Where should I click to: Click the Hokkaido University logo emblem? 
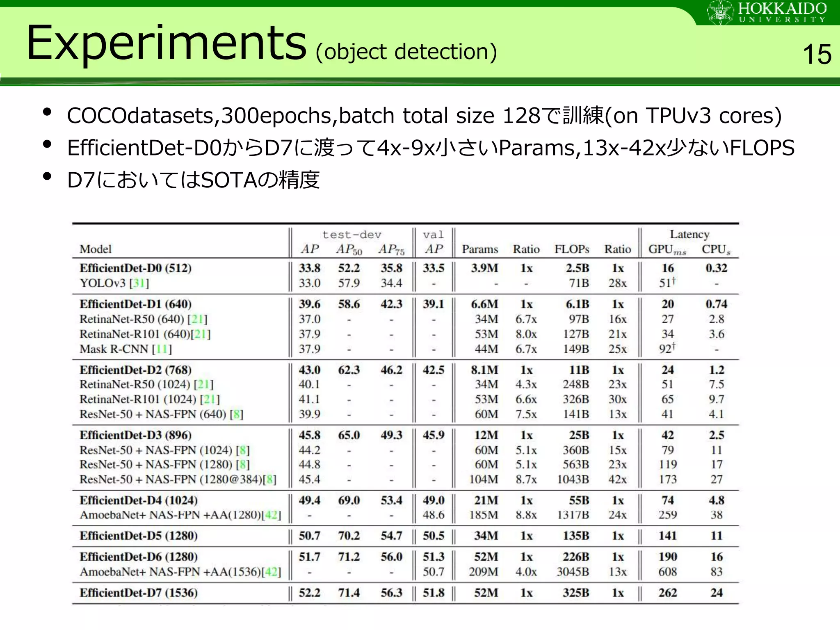click(x=720, y=12)
